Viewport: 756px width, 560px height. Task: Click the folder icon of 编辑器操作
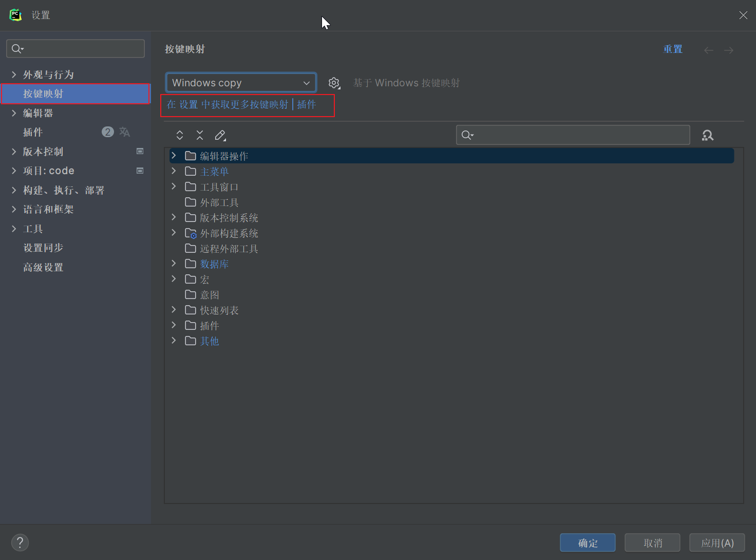tap(191, 156)
